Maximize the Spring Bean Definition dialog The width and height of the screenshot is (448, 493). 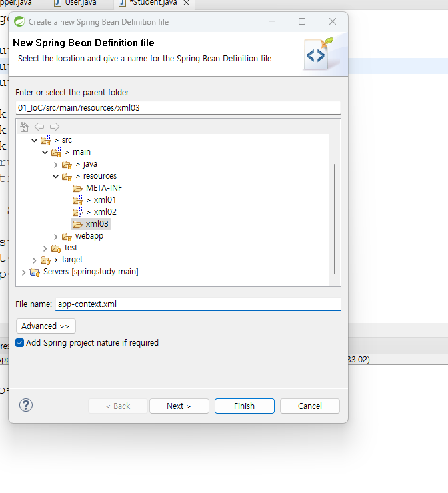tap(302, 21)
